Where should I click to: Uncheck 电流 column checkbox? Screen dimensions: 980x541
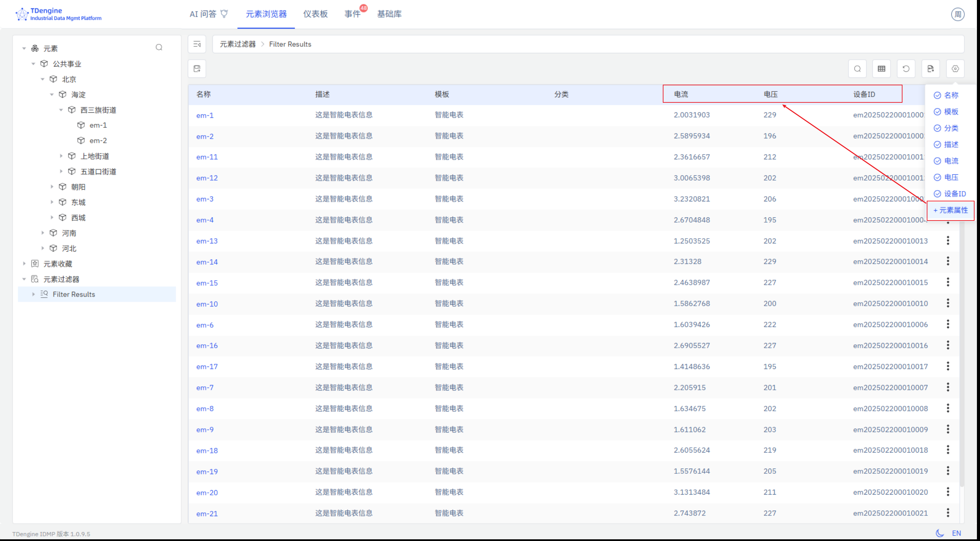coord(937,161)
